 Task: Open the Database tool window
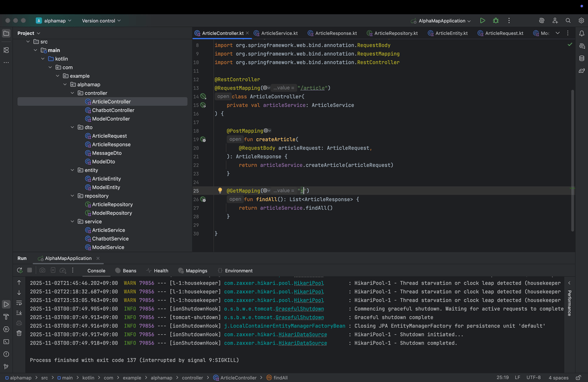(x=581, y=58)
